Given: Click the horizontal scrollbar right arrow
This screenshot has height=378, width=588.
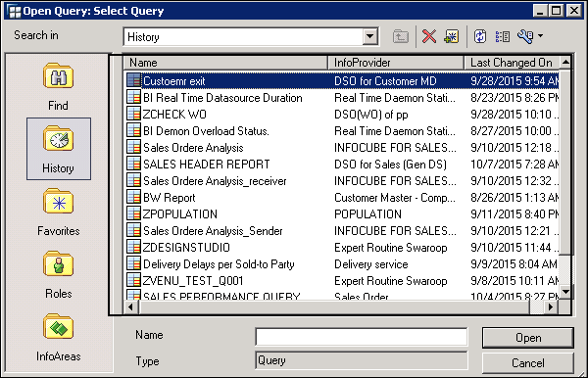Looking at the screenshot, I should [551, 307].
